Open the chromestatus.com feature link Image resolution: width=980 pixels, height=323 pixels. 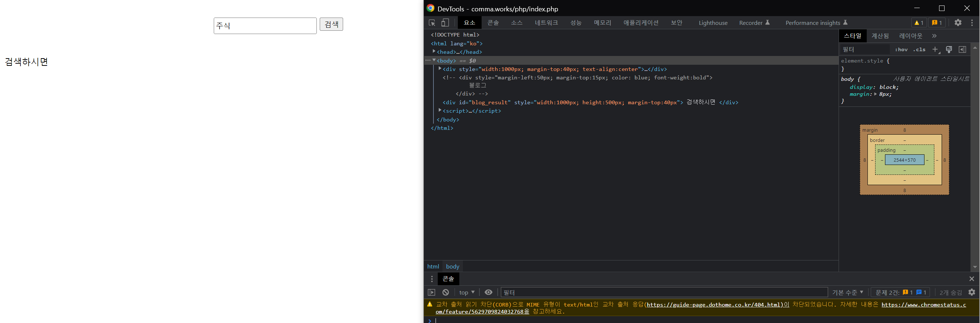tap(923, 305)
